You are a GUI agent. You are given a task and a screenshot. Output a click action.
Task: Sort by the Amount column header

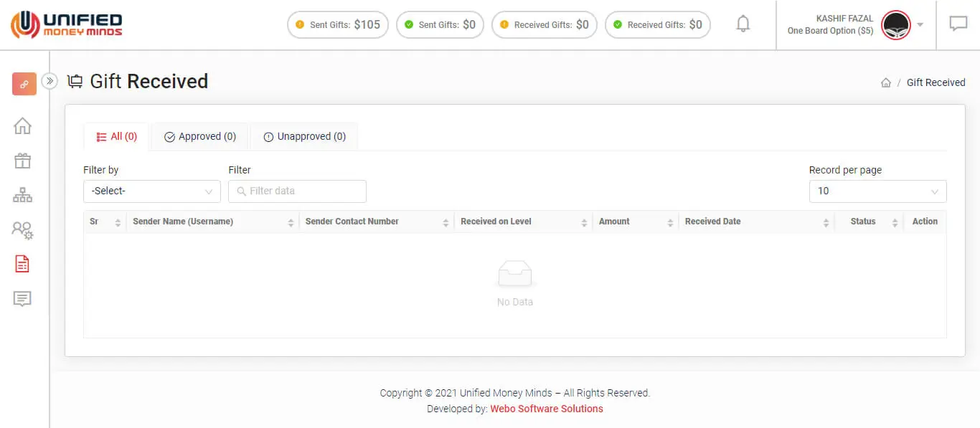click(635, 222)
